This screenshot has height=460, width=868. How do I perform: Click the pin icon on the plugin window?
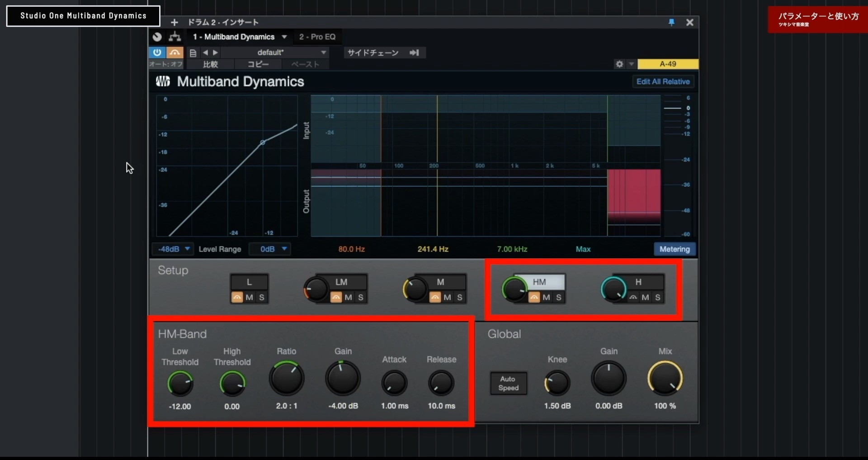coord(671,22)
